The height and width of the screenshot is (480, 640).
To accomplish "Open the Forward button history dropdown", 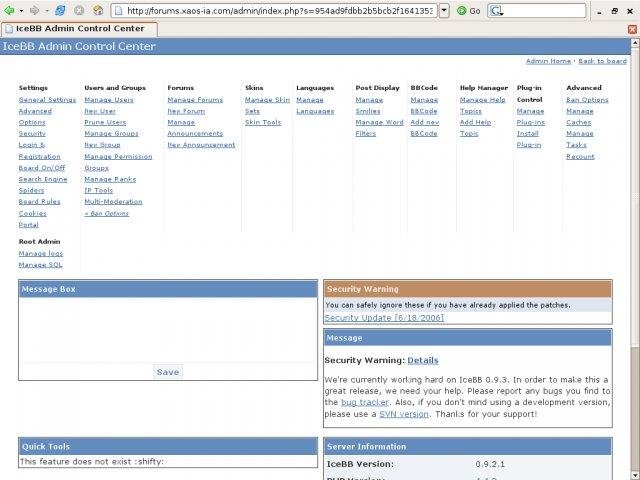I will [47, 11].
